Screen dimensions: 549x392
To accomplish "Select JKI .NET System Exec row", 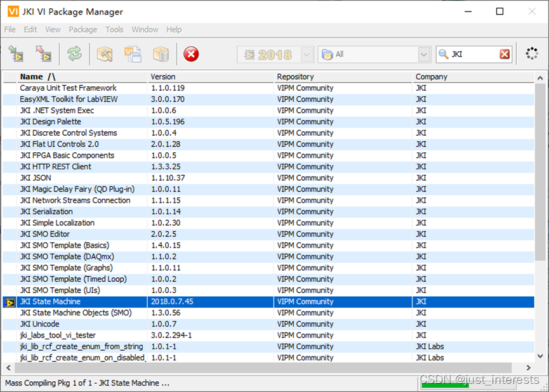I will click(268, 110).
